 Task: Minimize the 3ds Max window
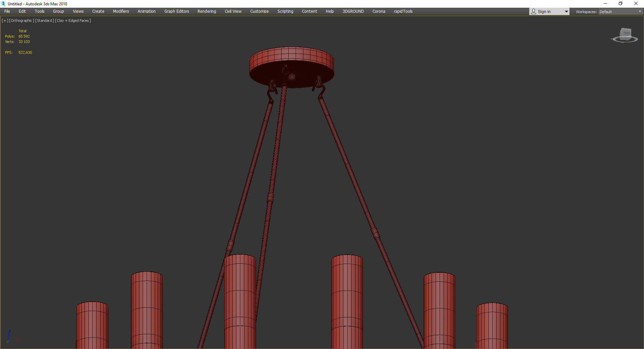click(x=605, y=4)
